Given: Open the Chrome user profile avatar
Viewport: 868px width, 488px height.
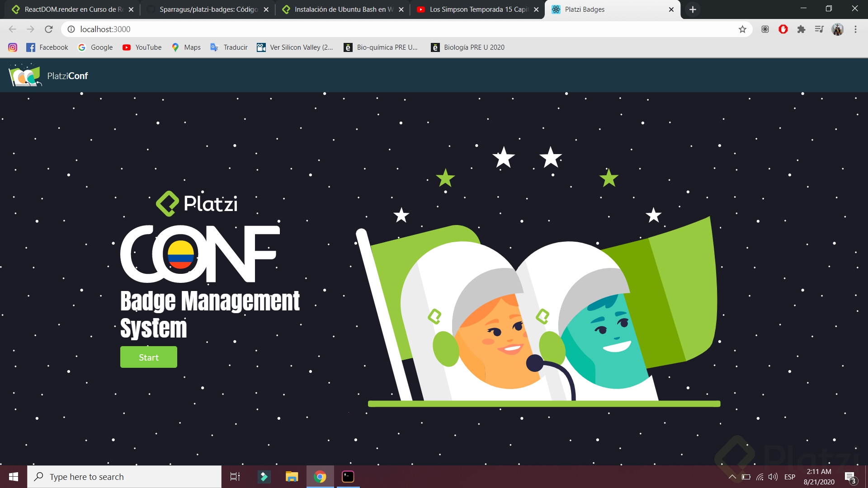Looking at the screenshot, I should click(837, 29).
